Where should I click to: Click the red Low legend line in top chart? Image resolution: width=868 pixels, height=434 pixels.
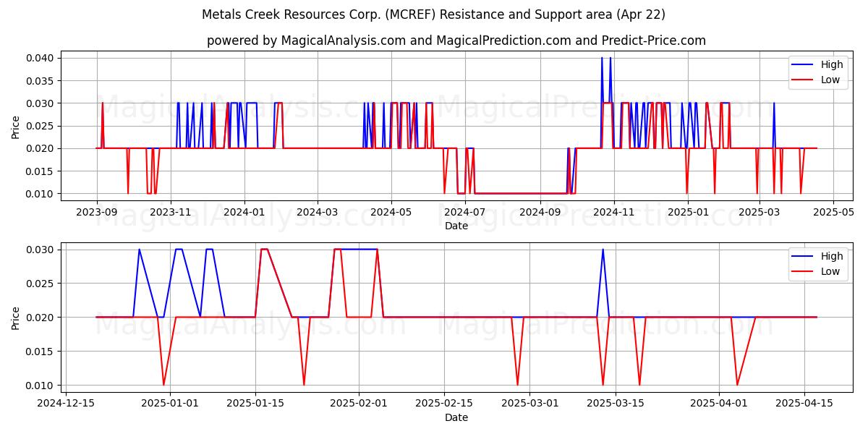pyautogui.click(x=804, y=80)
